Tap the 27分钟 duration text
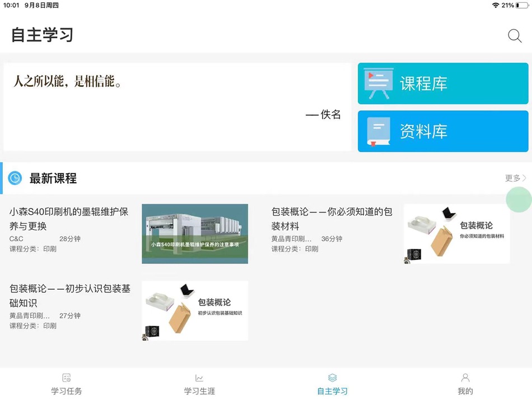 point(70,316)
